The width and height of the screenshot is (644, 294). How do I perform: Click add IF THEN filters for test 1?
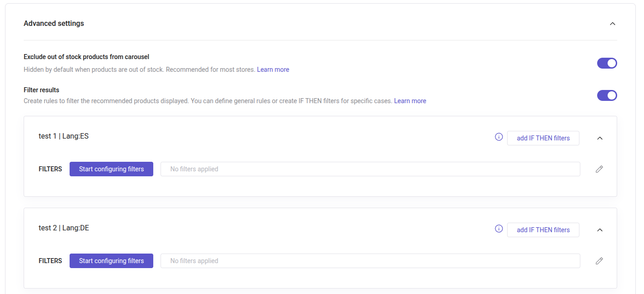543,138
